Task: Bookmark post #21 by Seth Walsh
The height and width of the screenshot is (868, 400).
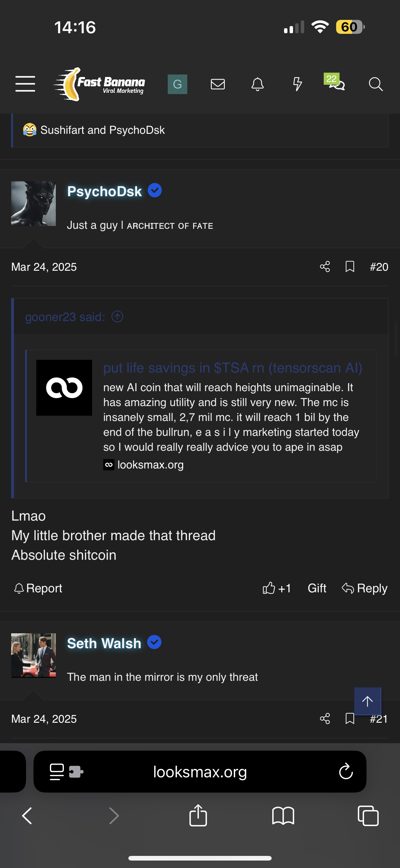Action: point(350,719)
